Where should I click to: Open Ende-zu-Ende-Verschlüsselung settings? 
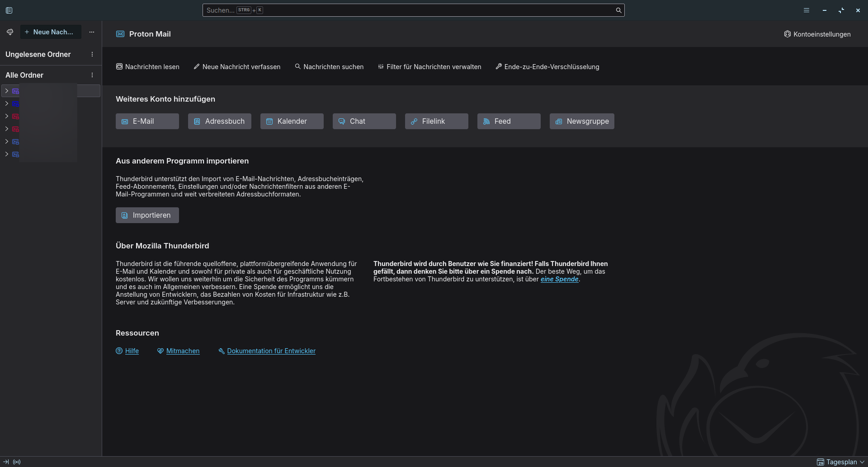tap(547, 67)
